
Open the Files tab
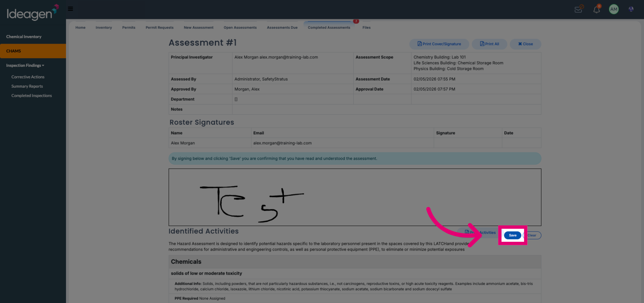pos(367,28)
